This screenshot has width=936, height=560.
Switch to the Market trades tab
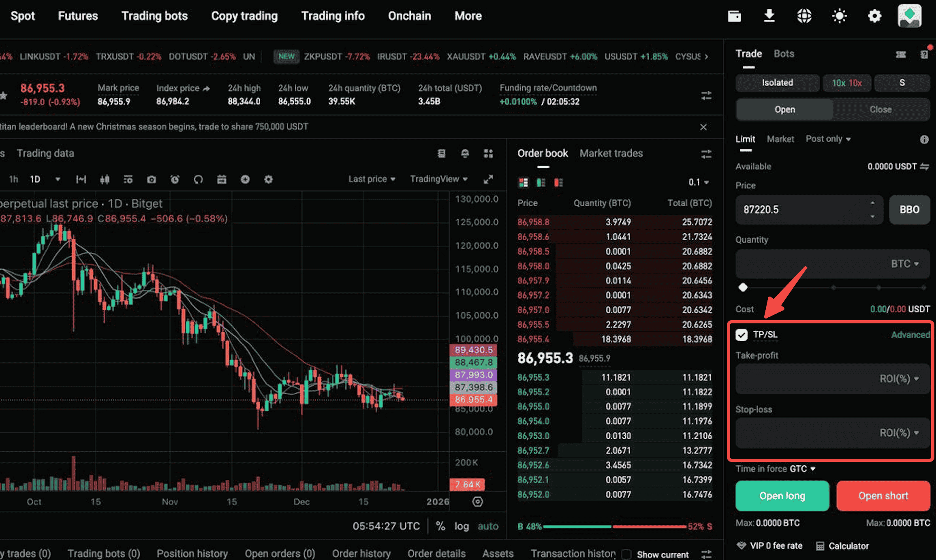[x=611, y=153]
